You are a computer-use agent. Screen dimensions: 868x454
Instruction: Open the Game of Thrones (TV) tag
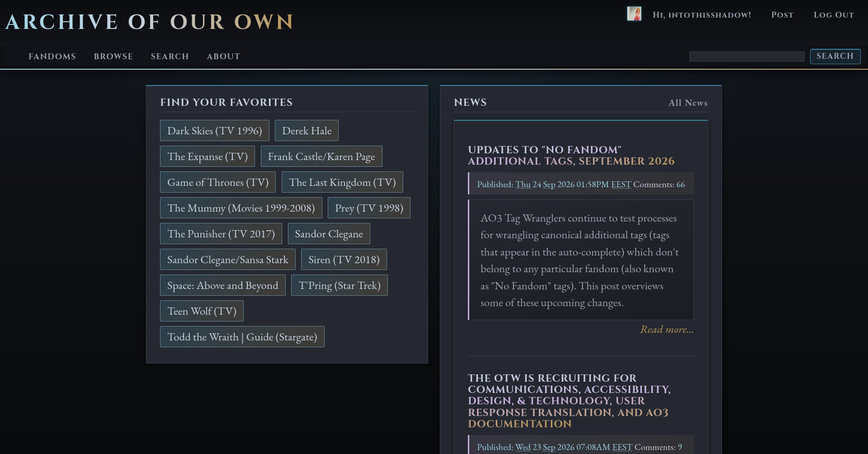click(x=218, y=182)
